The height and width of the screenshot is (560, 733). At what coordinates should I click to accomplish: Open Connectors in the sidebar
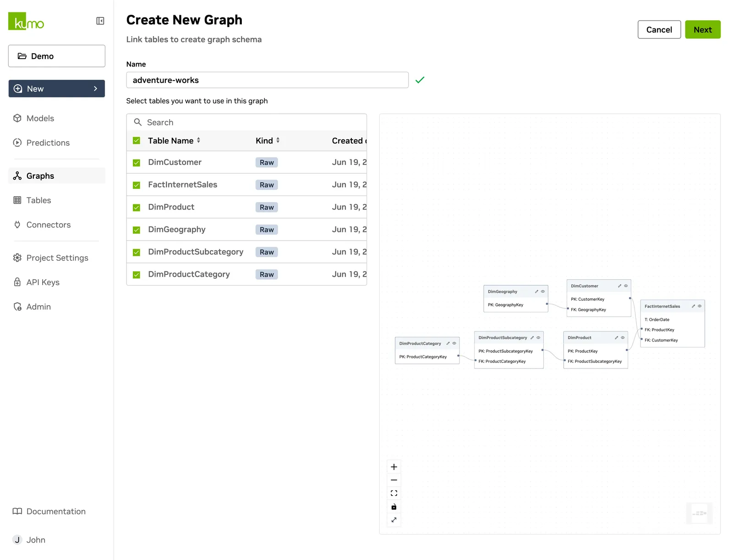[42, 225]
